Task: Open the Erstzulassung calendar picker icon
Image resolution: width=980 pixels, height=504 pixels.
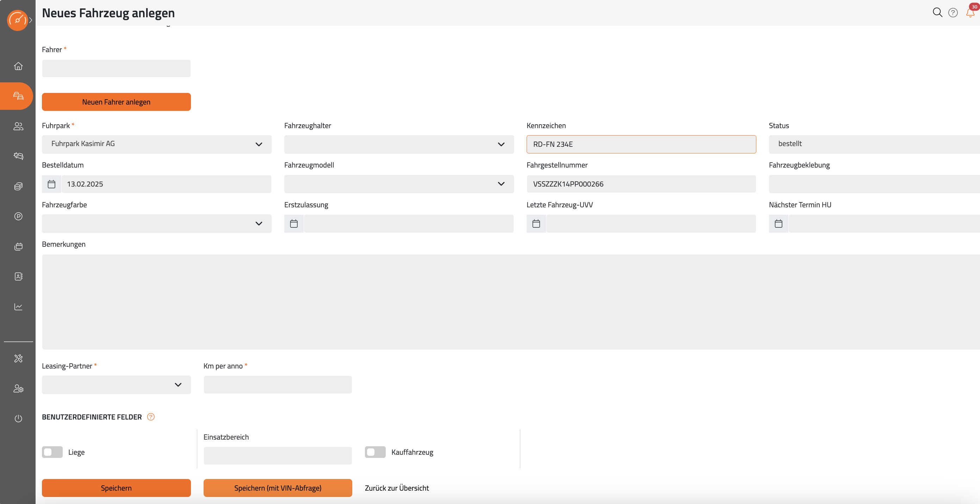Action: 294,223
